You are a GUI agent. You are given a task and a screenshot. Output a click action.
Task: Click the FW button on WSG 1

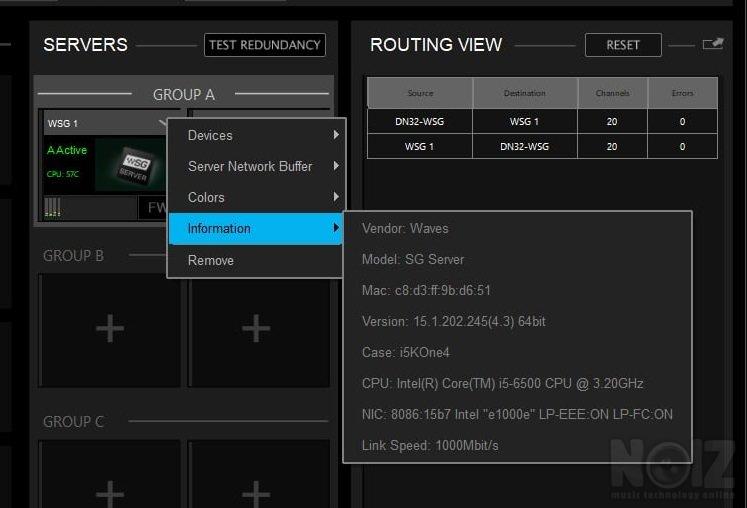(155, 208)
